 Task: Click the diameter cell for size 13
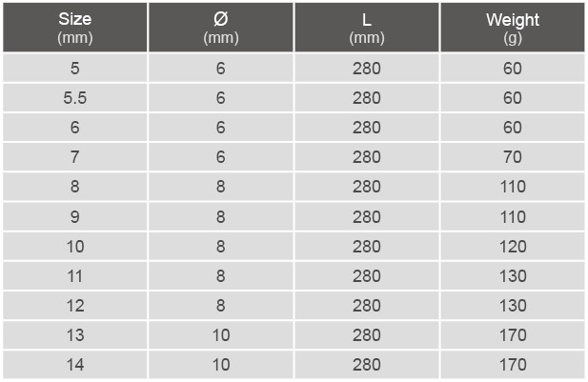click(x=221, y=334)
